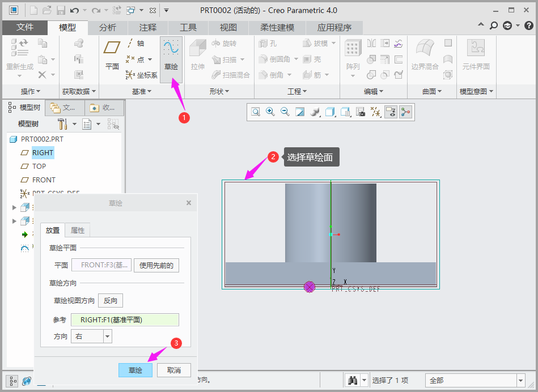Toggle the datum display filters icon
This screenshot has width=538, height=392.
point(375,112)
